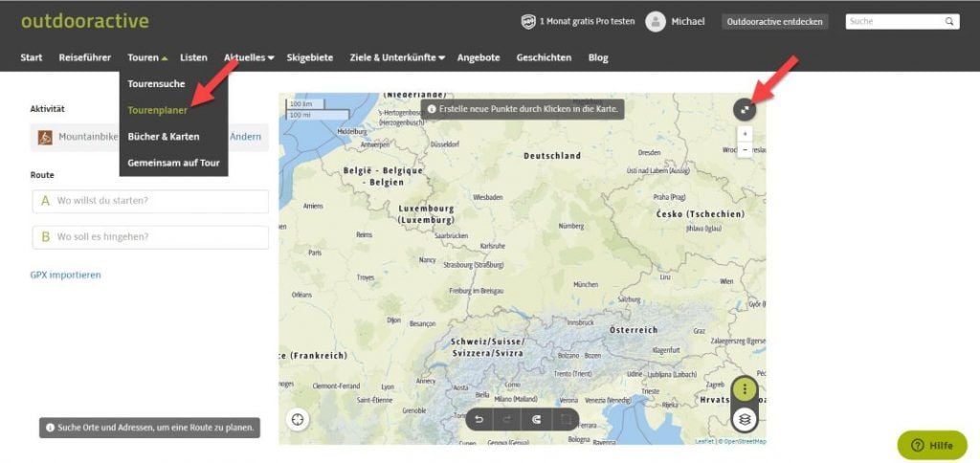Expand the Aktuelles dropdown menu

click(x=249, y=57)
